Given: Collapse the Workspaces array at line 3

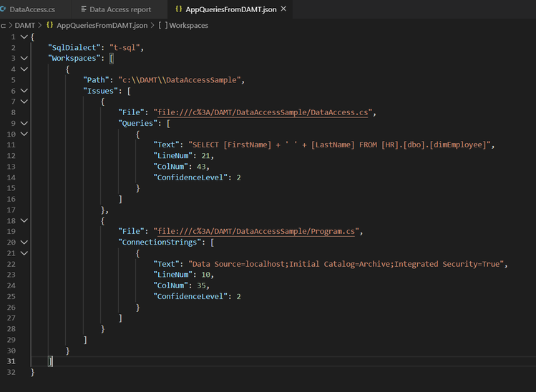Looking at the screenshot, I should pyautogui.click(x=24, y=58).
